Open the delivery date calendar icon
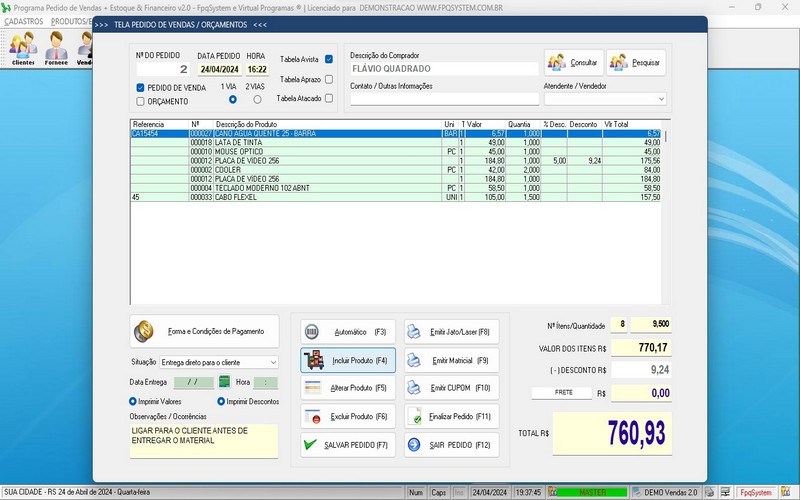 pyautogui.click(x=225, y=382)
